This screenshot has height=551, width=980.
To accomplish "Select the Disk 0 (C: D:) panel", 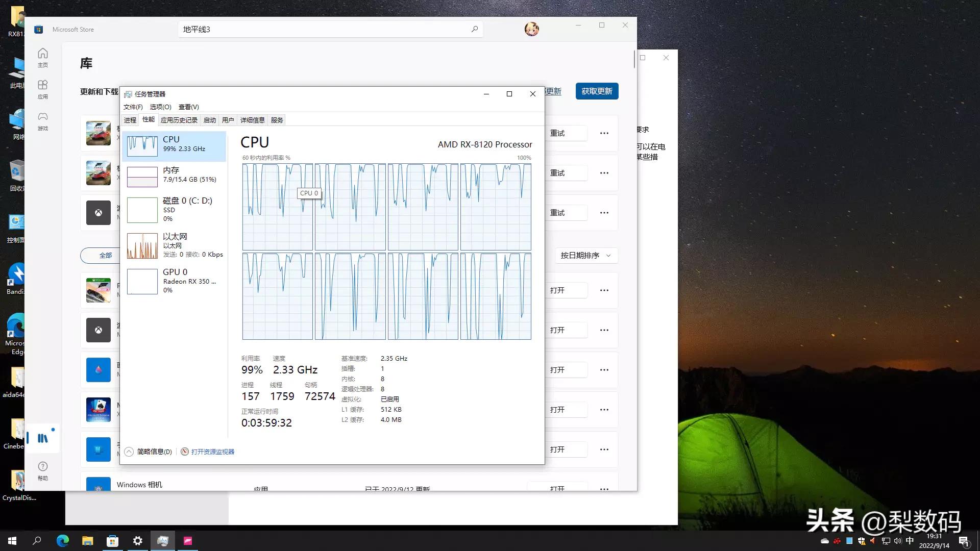I will [175, 209].
